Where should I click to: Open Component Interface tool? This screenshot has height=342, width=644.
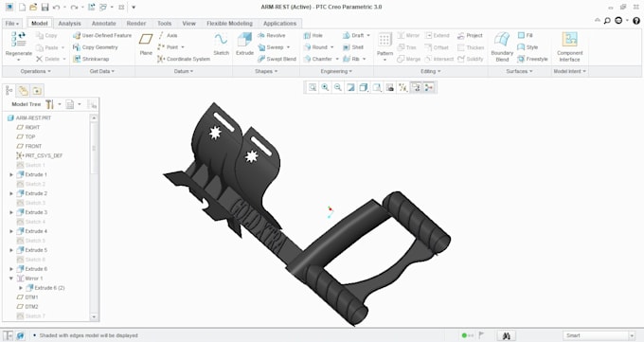(x=570, y=46)
